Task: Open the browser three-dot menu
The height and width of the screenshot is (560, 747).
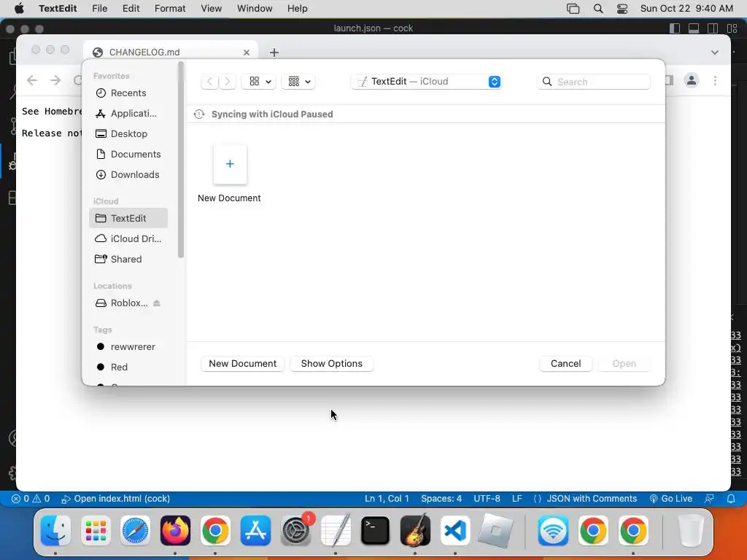Action: (715, 80)
